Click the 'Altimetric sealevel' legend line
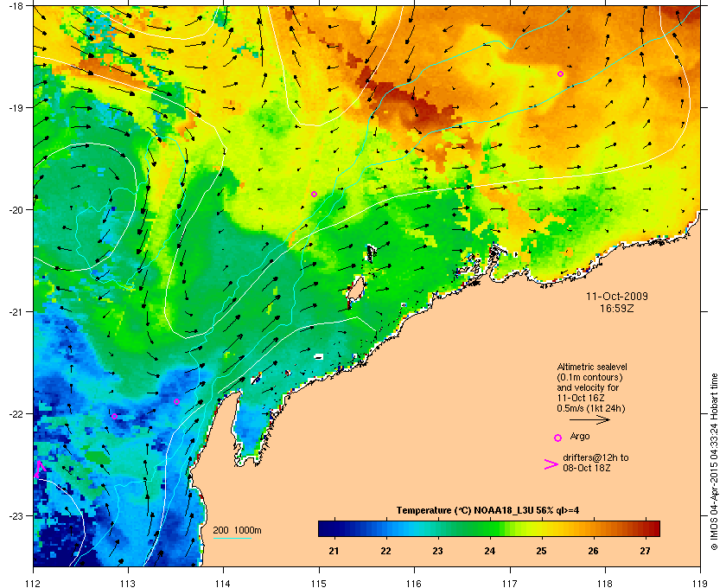The height and width of the screenshot is (588, 726). 592,367
